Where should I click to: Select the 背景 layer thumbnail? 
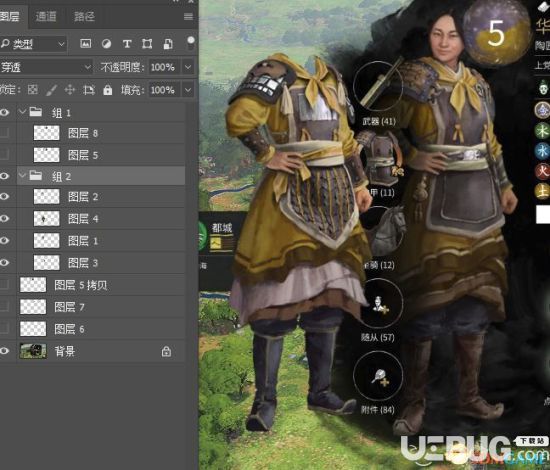[33, 351]
